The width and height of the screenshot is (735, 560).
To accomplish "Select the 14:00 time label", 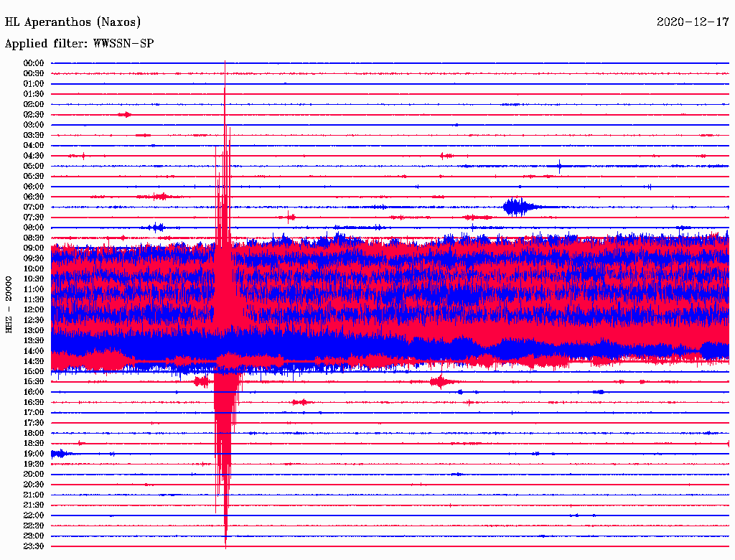I will (x=34, y=351).
